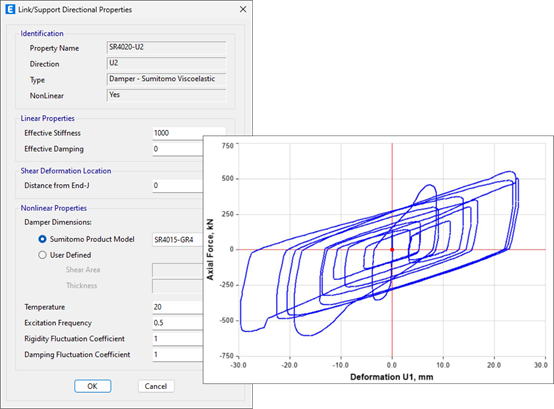
Task: Click the ETABS app icon in title bar
Action: click(10, 9)
